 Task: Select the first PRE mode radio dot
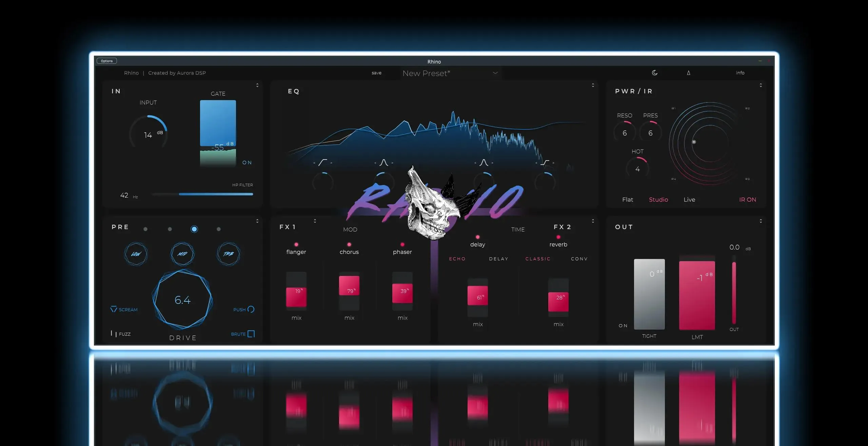click(145, 229)
